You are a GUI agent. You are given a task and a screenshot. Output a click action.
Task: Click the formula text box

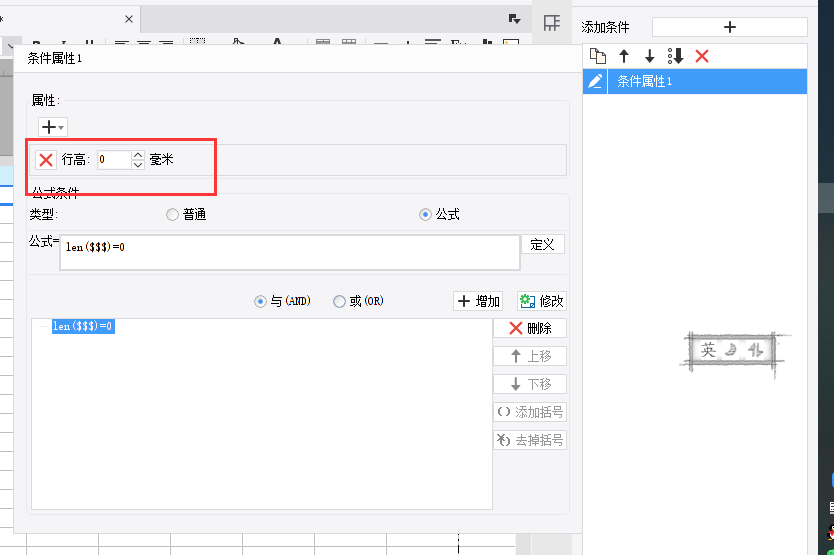click(x=290, y=253)
